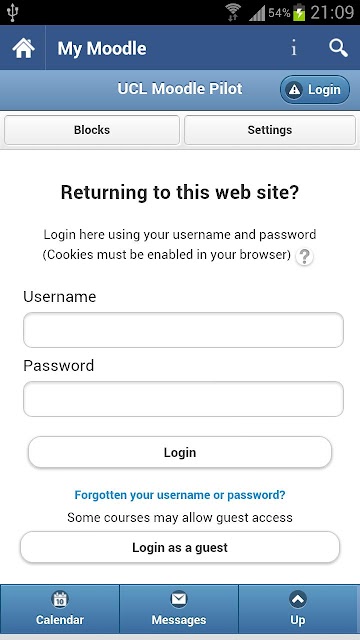Focus the Password input field
The image size is (360, 640).
click(x=183, y=399)
